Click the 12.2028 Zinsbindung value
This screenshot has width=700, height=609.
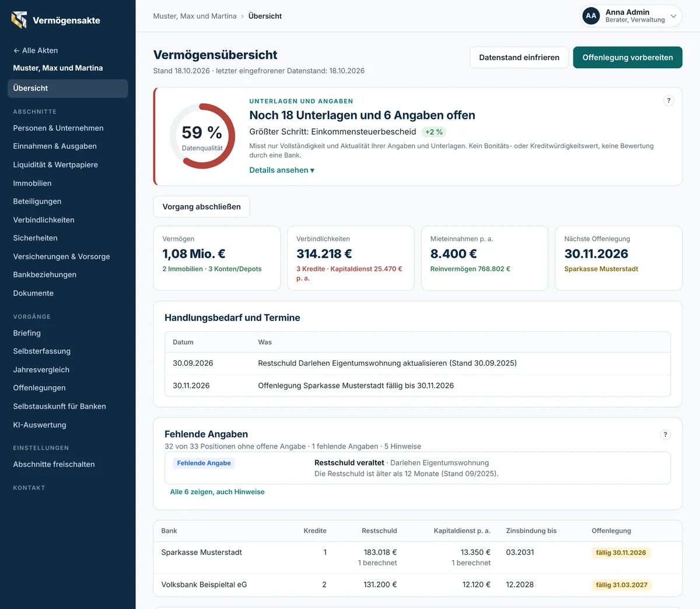[520, 584]
